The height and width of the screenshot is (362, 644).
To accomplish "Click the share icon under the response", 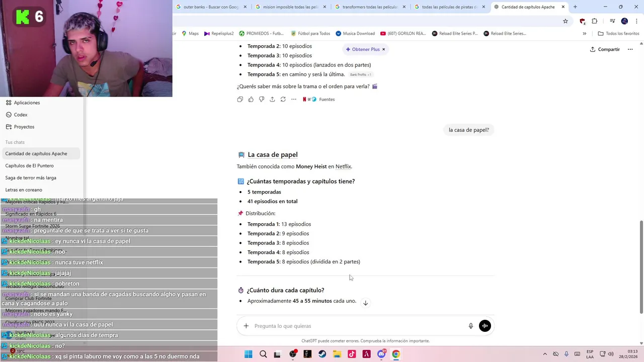I will pyautogui.click(x=272, y=100).
